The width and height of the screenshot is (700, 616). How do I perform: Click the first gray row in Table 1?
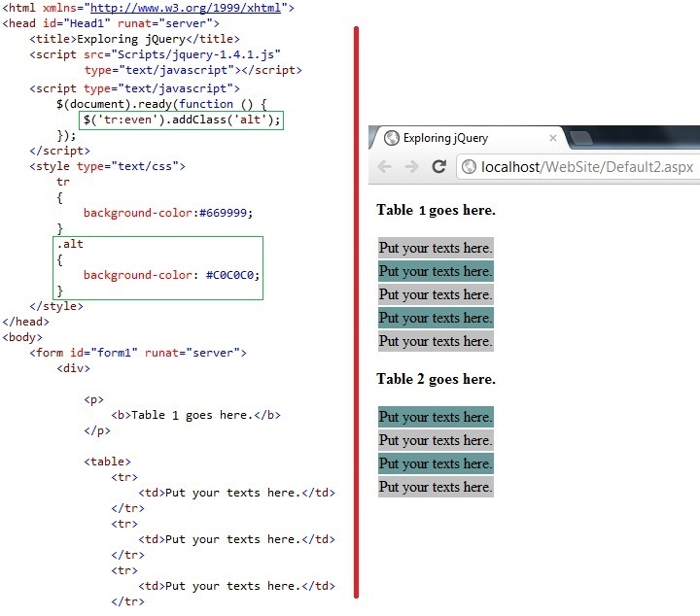[x=436, y=248]
